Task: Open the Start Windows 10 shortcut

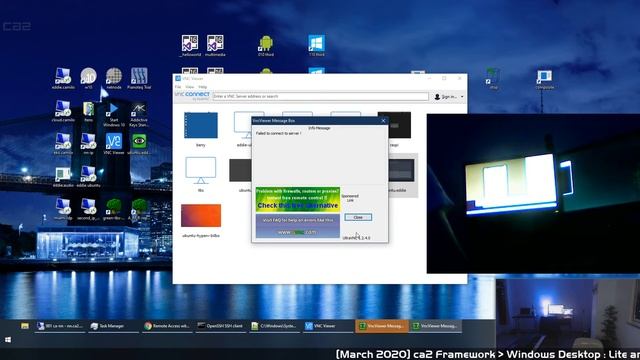Action: coord(114,114)
